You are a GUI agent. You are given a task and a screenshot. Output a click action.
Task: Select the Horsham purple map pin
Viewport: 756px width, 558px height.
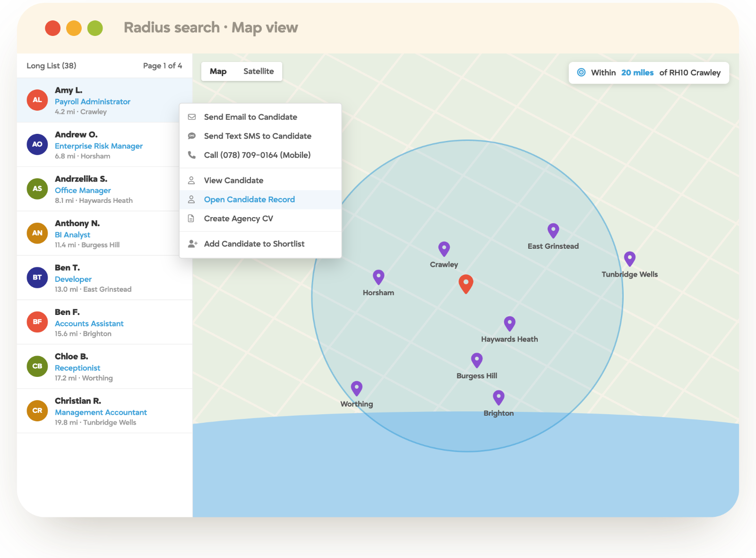tap(378, 277)
